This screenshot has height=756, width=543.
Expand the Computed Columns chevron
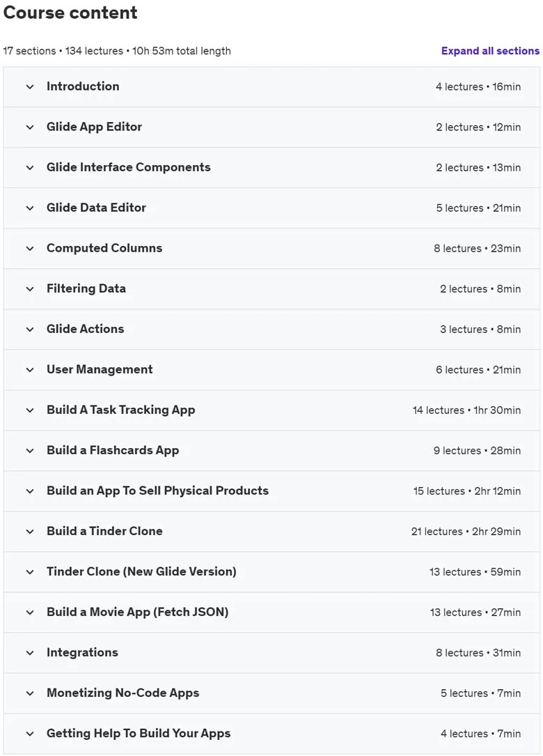pos(30,249)
